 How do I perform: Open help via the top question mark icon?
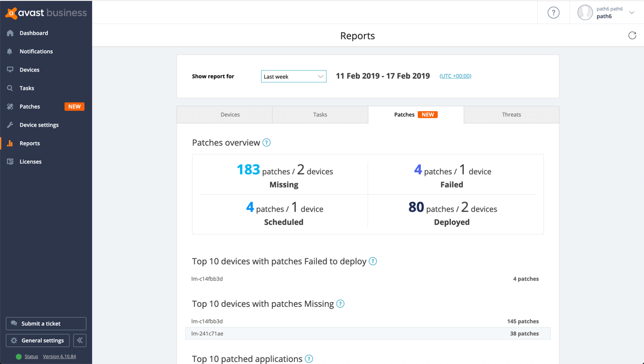click(x=553, y=13)
